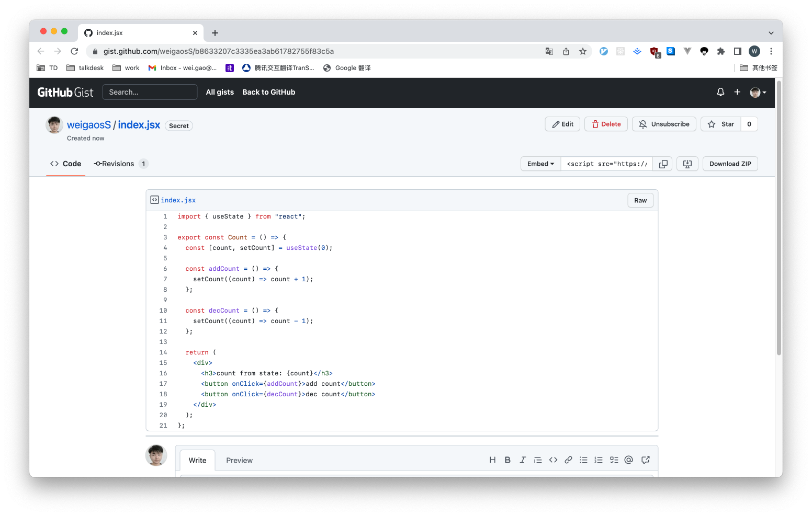Insert a code block in the comment
The image size is (812, 516).
pyautogui.click(x=553, y=460)
